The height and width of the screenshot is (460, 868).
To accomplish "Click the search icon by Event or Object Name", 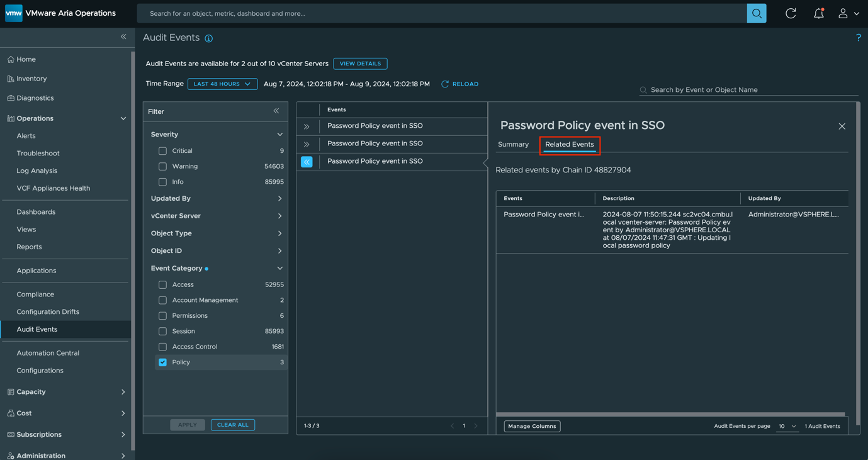I will 643,90.
